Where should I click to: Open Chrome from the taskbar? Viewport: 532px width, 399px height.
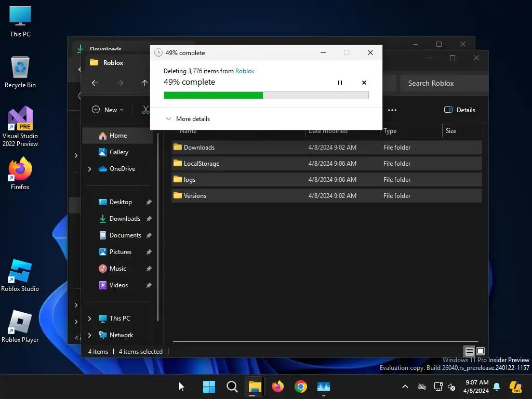tap(301, 387)
